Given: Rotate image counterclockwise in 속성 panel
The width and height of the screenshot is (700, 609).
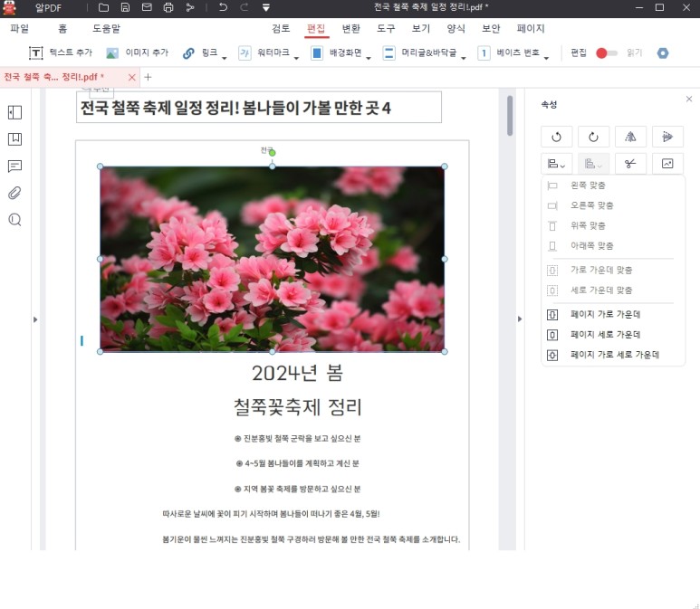Looking at the screenshot, I should (556, 137).
